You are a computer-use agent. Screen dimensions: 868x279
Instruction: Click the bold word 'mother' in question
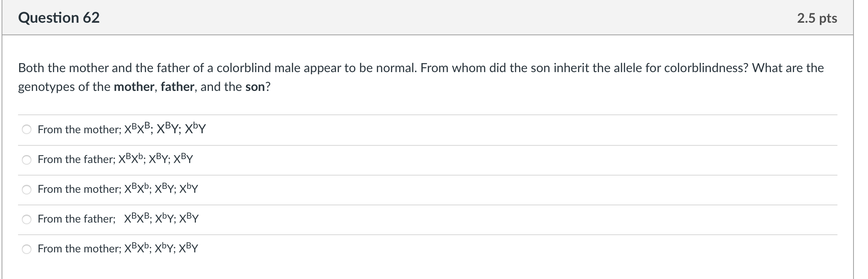134,87
